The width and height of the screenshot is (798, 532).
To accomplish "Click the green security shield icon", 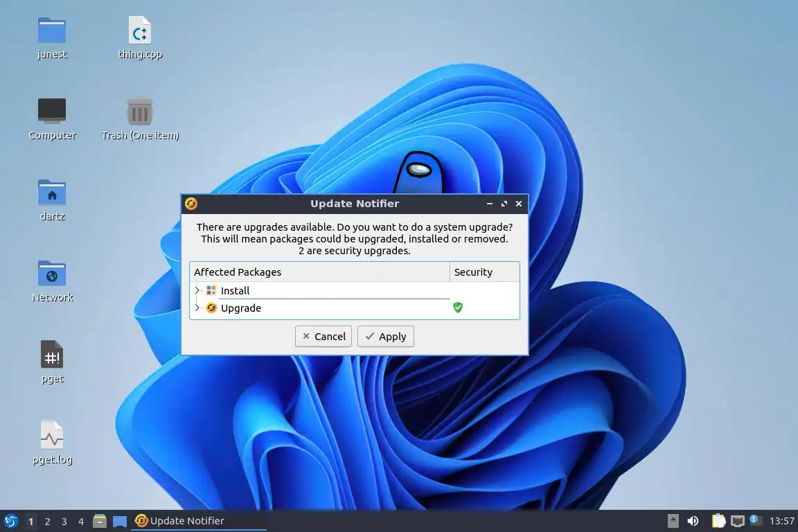I will (458, 308).
